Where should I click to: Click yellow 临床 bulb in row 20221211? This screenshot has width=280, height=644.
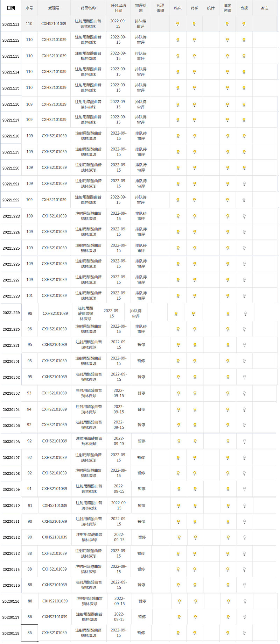178,24
